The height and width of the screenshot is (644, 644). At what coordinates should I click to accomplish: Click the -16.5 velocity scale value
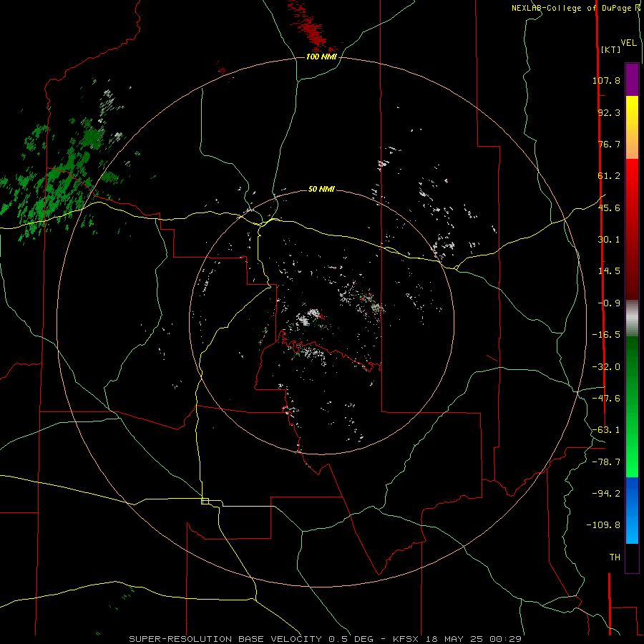(x=606, y=335)
